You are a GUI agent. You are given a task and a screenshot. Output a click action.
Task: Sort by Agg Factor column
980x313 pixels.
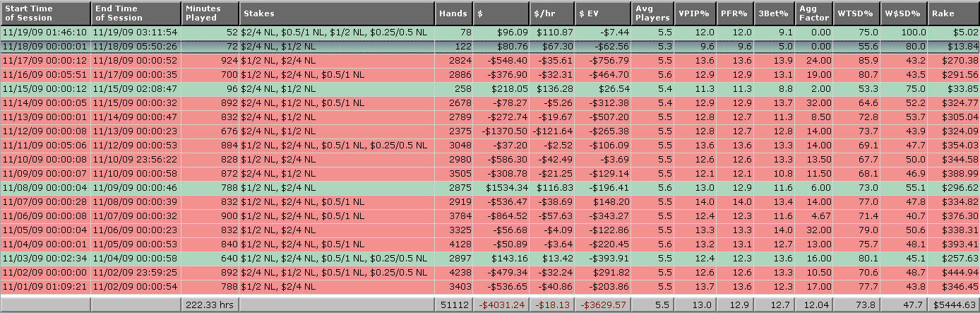tap(813, 13)
